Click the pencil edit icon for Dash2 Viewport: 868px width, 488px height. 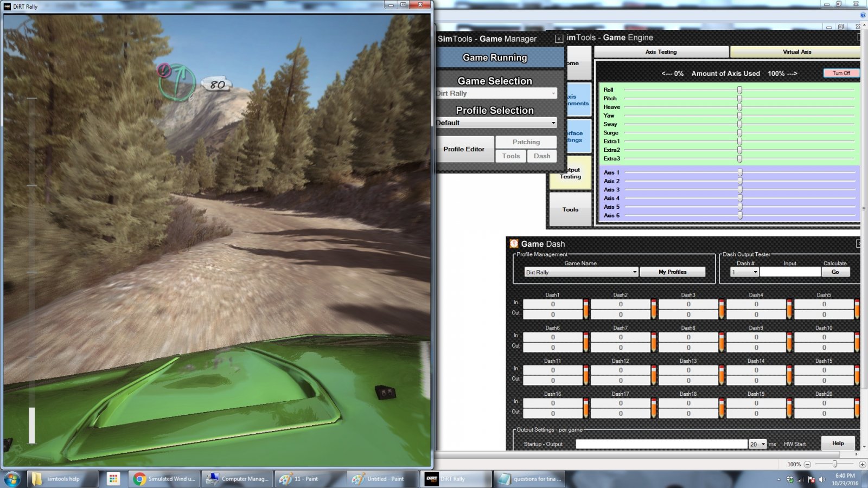pos(654,309)
